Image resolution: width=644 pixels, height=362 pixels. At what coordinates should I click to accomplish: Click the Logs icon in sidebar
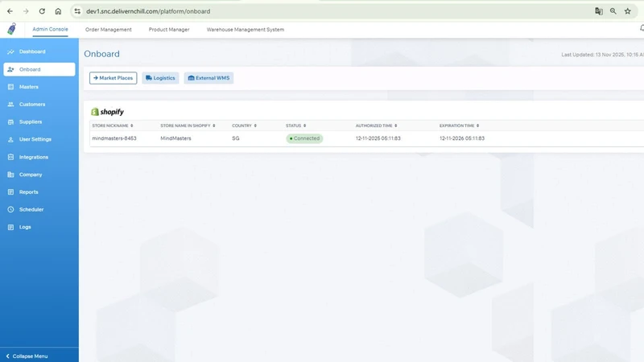[x=10, y=227]
